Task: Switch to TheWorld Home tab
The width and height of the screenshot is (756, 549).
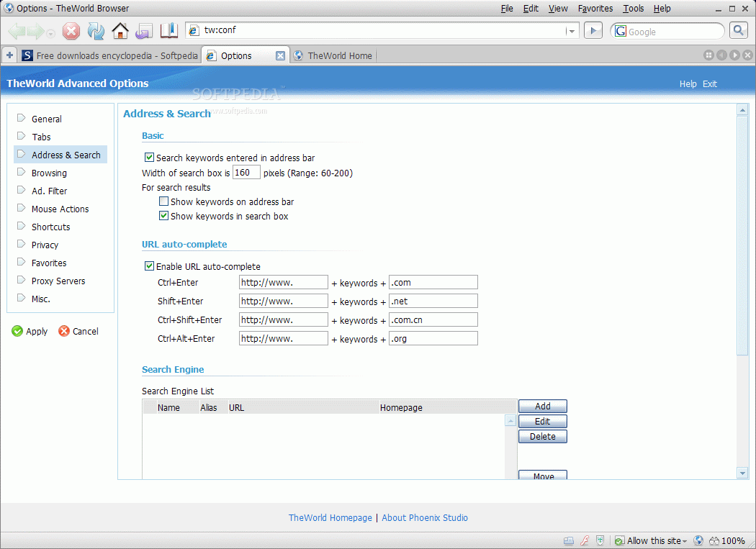Action: coord(333,55)
